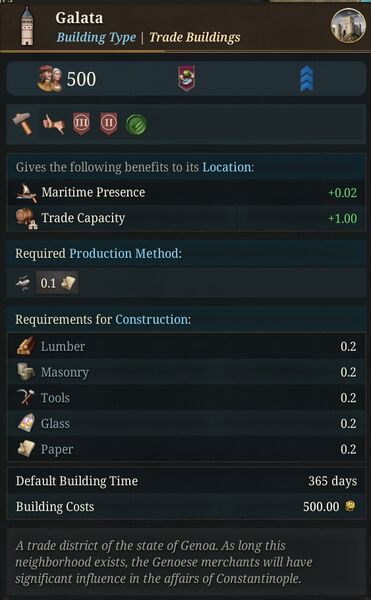Click the gold coin Building Costs icon

point(350,506)
